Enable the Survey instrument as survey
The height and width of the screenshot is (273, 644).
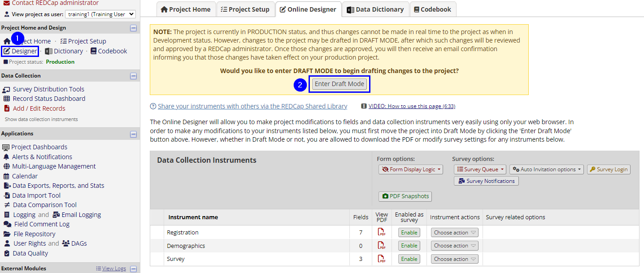point(409,259)
